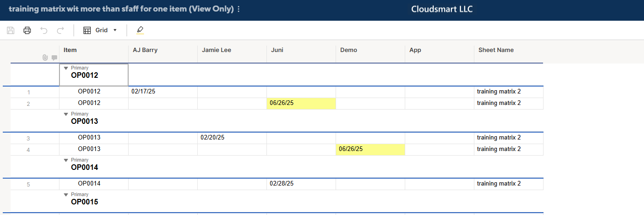
Task: Click the 02/17/25 cell under AJ Barry
Action: pyautogui.click(x=163, y=92)
